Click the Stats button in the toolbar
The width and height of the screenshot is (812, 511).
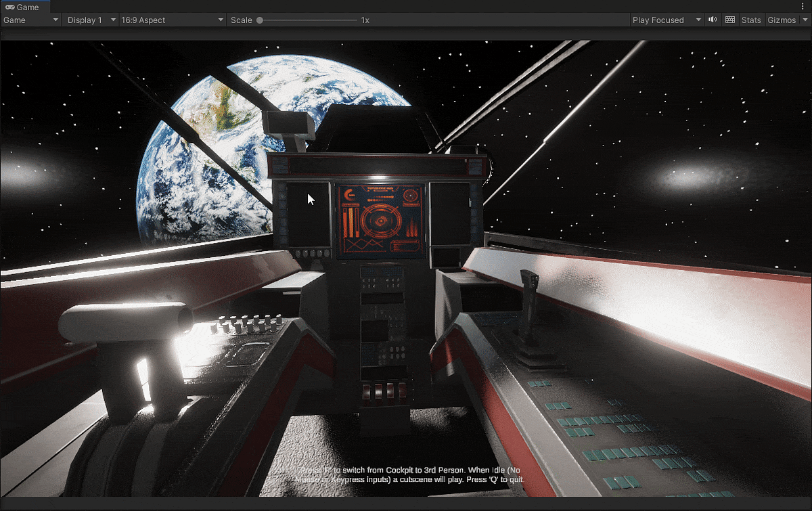click(x=750, y=20)
